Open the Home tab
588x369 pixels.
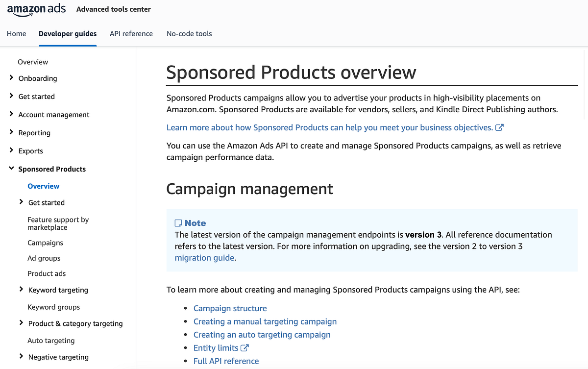tap(16, 33)
